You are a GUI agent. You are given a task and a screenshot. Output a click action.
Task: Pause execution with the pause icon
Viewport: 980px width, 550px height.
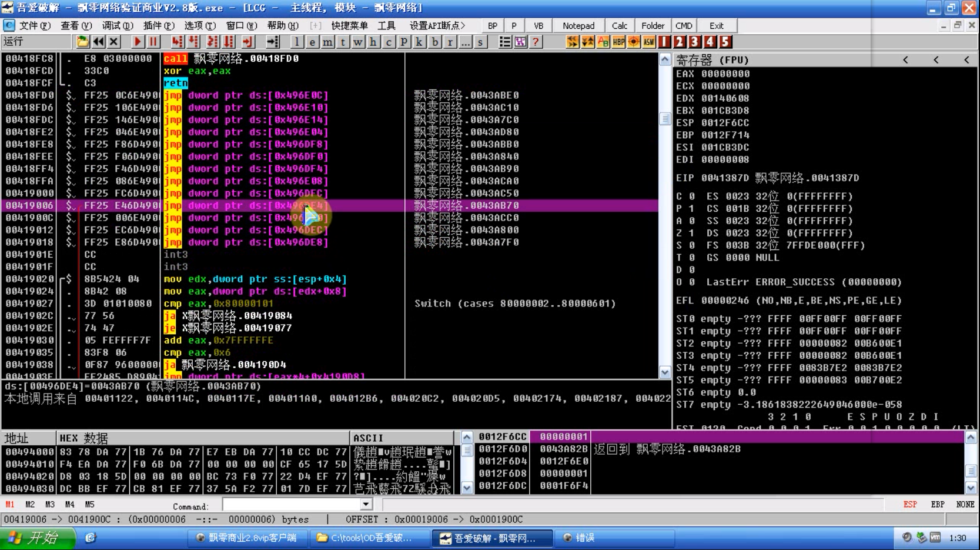(153, 42)
